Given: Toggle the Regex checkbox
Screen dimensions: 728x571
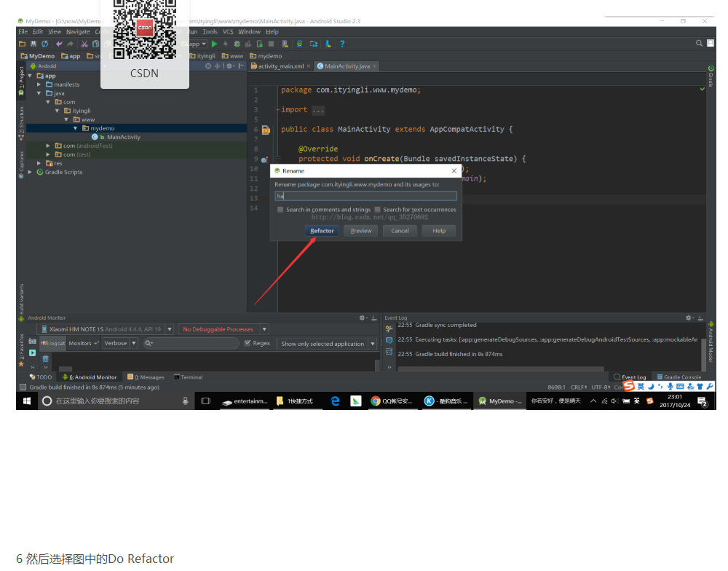Looking at the screenshot, I should pos(248,343).
